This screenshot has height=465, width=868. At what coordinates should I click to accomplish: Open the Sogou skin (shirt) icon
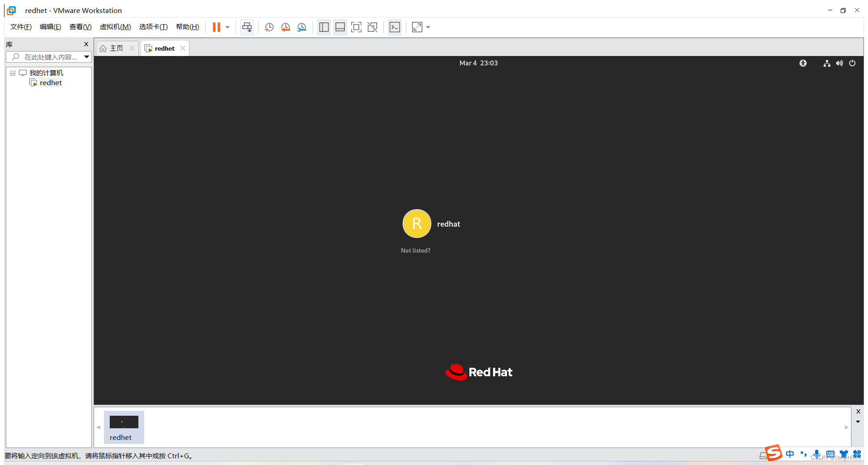(844, 454)
